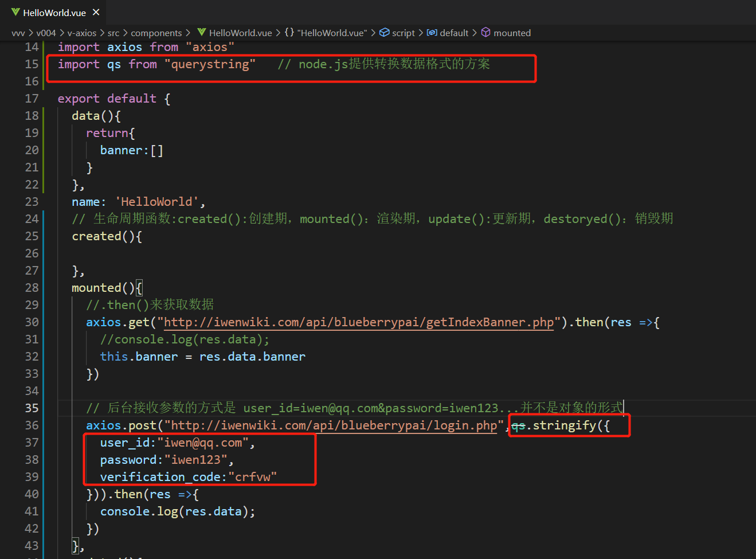Screen dimensions: 756x559
Task: Select line number 36 in gutter
Action: pyautogui.click(x=32, y=425)
